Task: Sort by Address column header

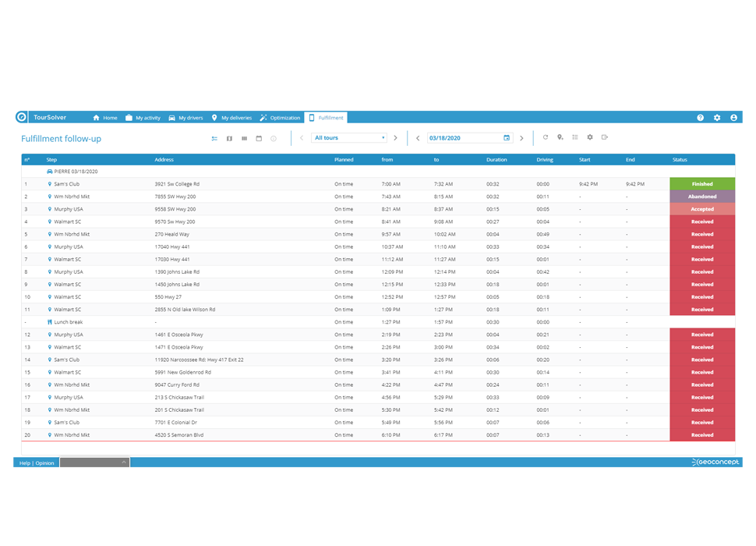Action: (x=164, y=160)
